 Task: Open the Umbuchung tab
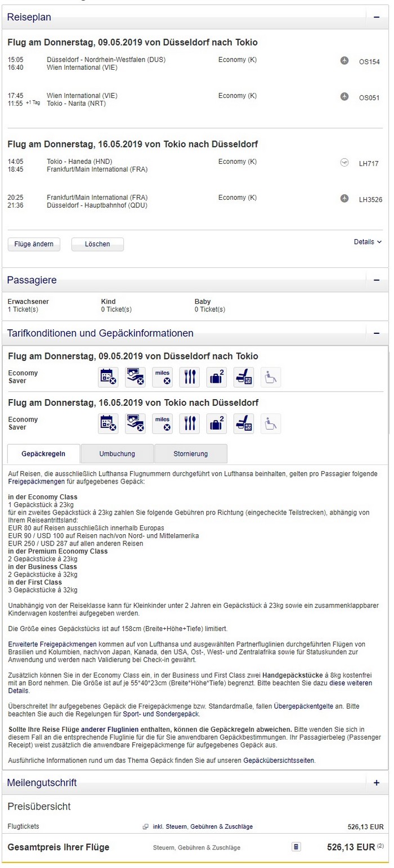(x=117, y=454)
